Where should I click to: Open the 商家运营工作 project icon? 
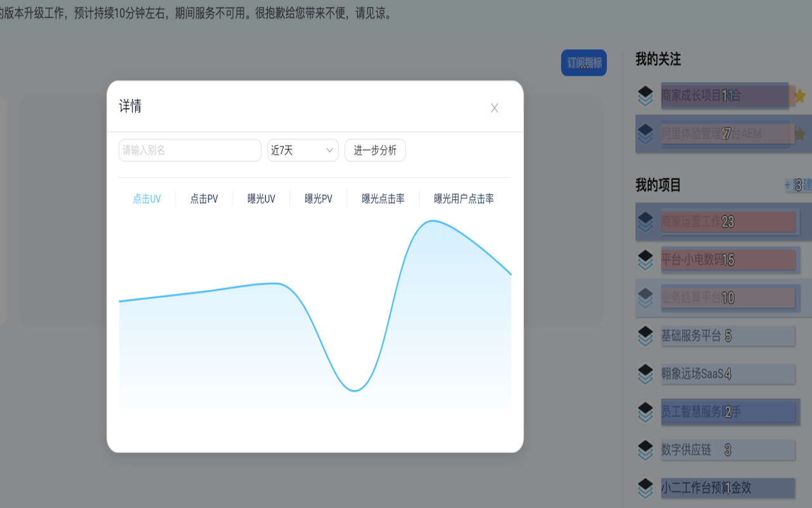645,222
